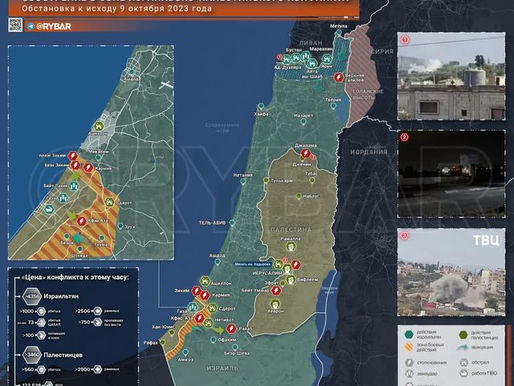
Task: Click the green hexagon for действия палестинцев in legend
Action: tap(463, 335)
